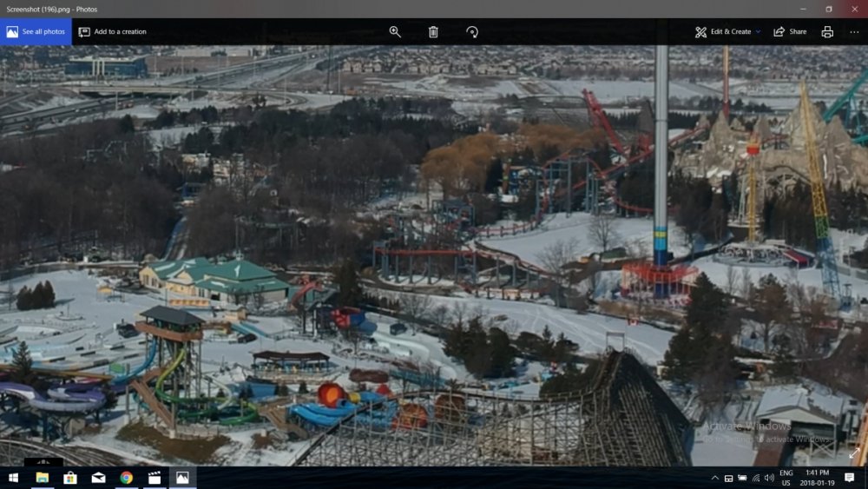Open File Explorer from the taskbar

coord(42,478)
